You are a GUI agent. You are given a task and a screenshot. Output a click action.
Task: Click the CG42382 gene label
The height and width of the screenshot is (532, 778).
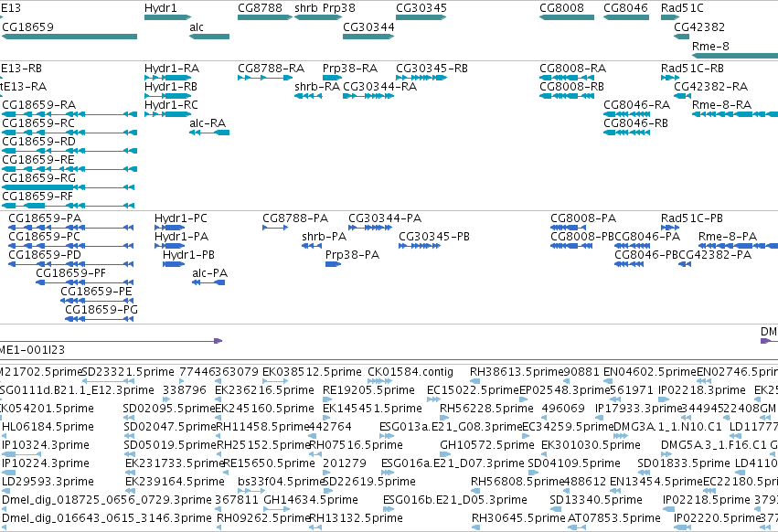pos(699,27)
